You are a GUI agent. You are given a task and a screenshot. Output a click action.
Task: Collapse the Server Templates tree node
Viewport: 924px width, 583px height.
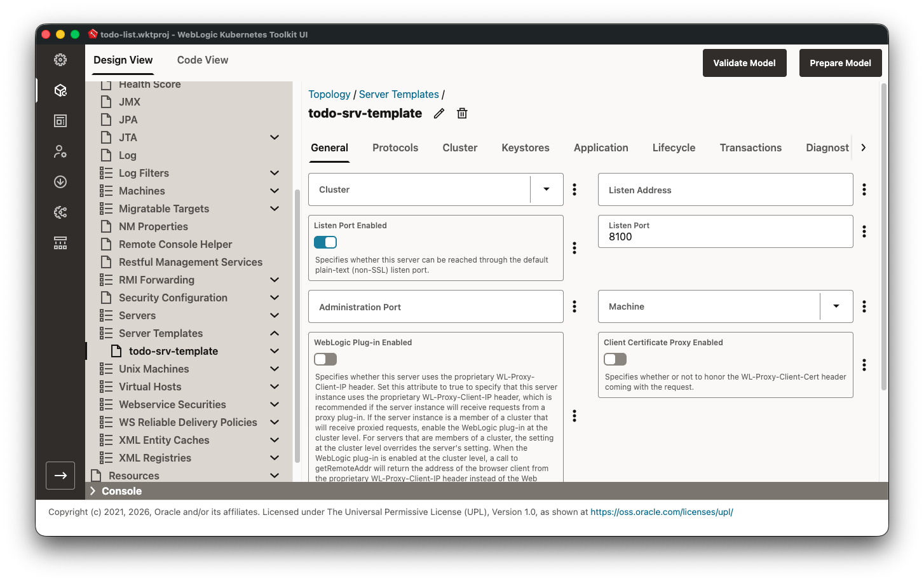(275, 333)
